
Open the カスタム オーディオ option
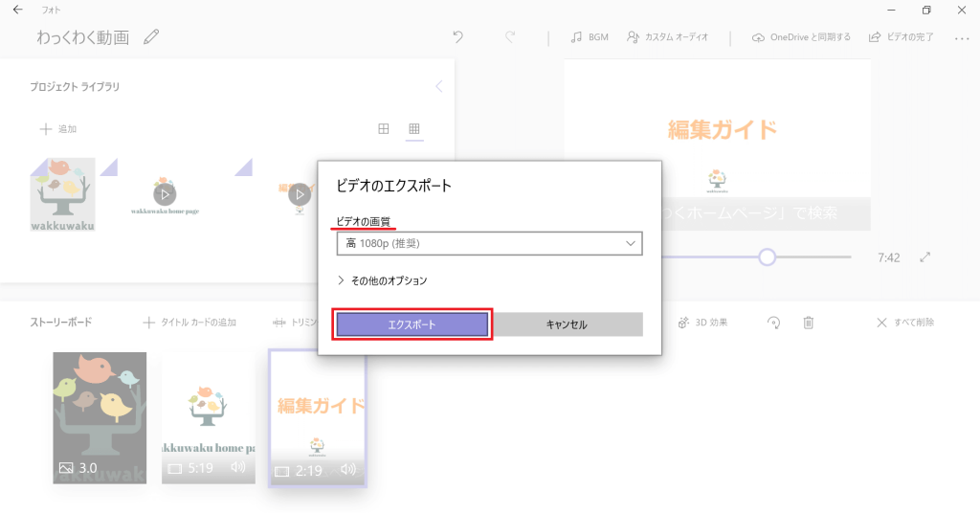[668, 37]
